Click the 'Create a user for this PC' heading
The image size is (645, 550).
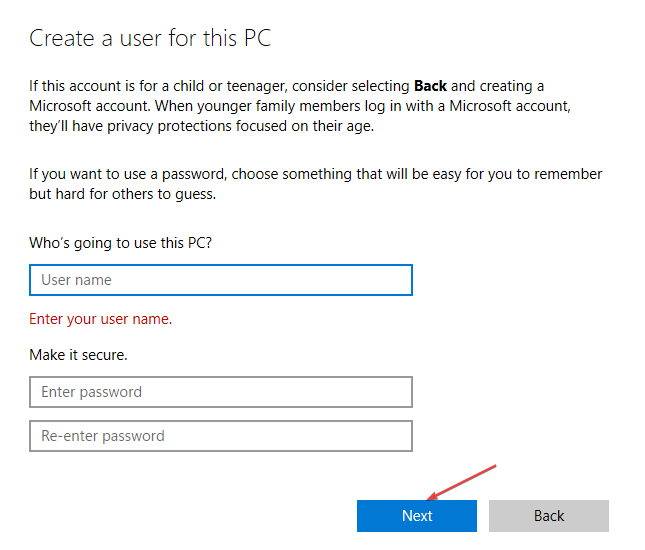pyautogui.click(x=150, y=39)
